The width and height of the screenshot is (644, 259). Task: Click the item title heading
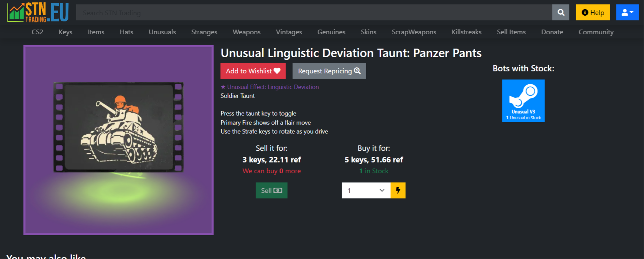351,53
